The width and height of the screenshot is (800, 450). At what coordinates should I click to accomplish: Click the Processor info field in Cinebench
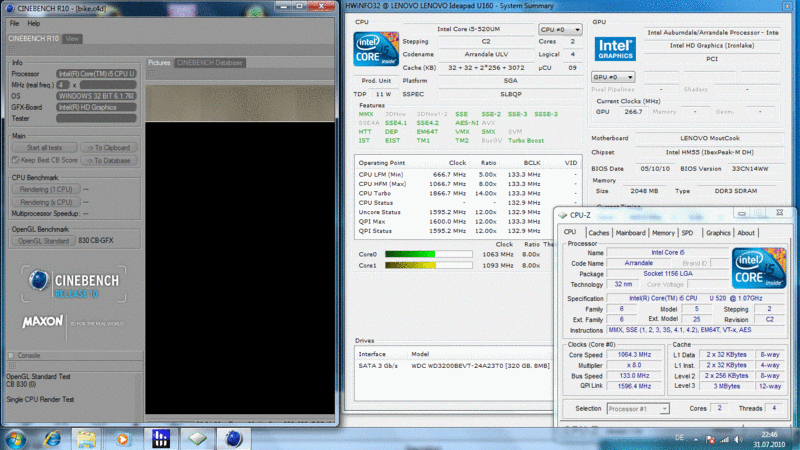pos(96,74)
